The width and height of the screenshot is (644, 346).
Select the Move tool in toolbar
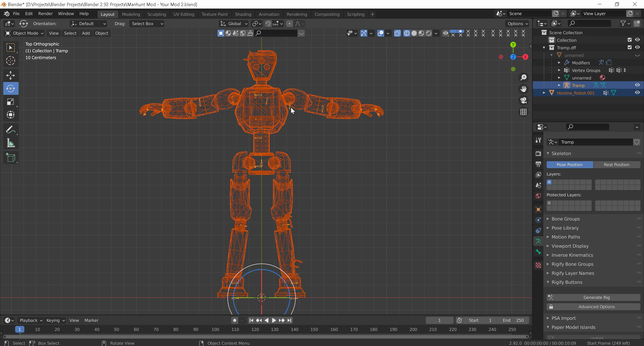click(x=11, y=75)
